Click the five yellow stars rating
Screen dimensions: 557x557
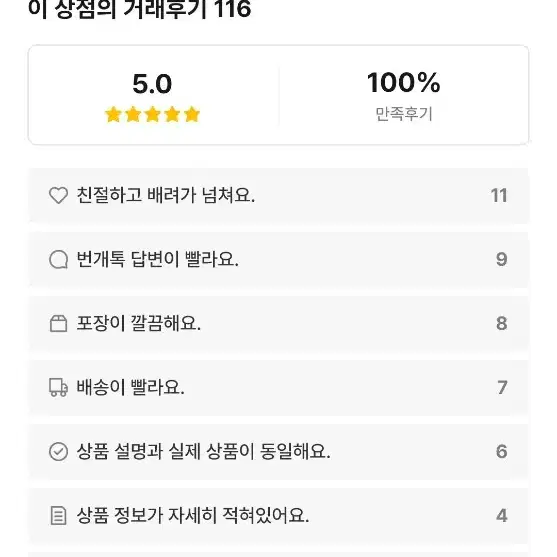click(152, 114)
